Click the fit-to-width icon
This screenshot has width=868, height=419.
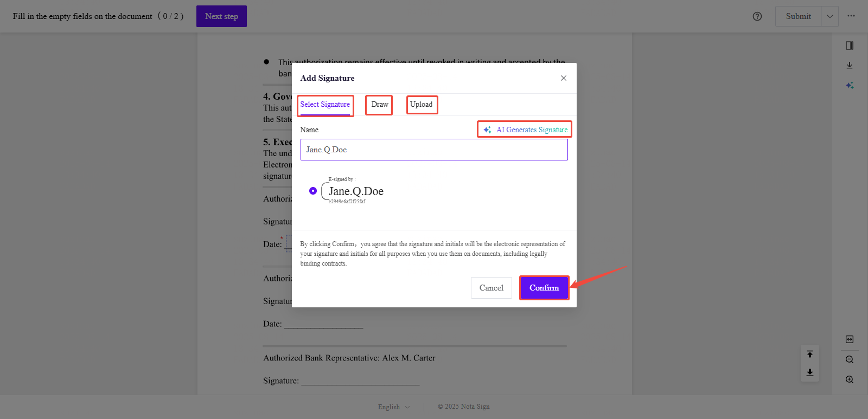click(850, 339)
